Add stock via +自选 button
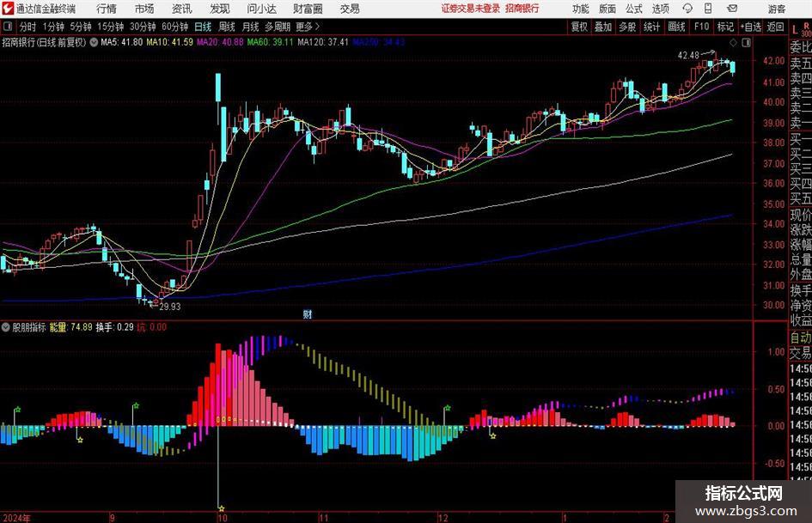This screenshot has width=812, height=523. [751, 27]
